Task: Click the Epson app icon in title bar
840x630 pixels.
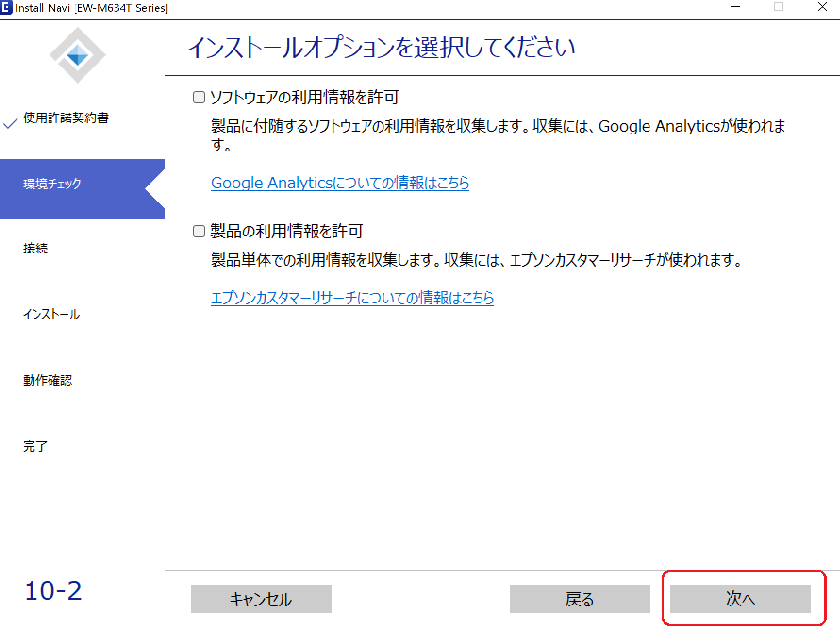Action: coord(6,8)
